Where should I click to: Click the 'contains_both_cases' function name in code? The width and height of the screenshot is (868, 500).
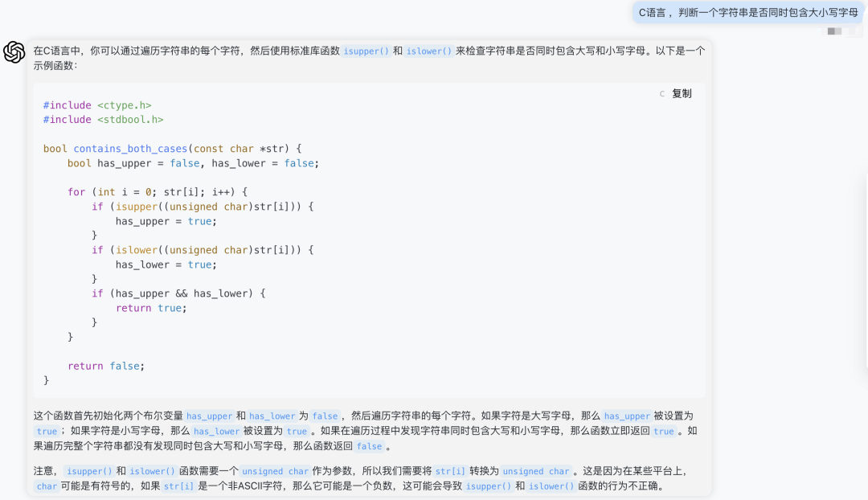click(x=130, y=149)
